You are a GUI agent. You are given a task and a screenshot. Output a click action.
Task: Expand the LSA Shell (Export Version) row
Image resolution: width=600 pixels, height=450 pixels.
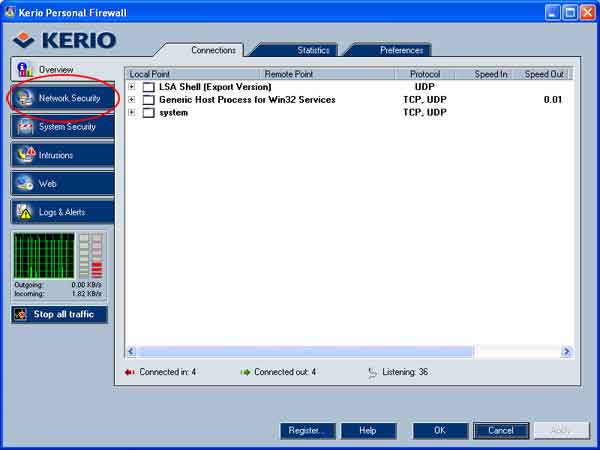click(x=132, y=87)
